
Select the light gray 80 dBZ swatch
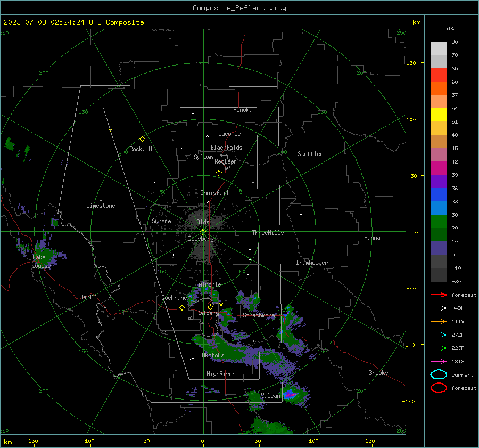[439, 48]
